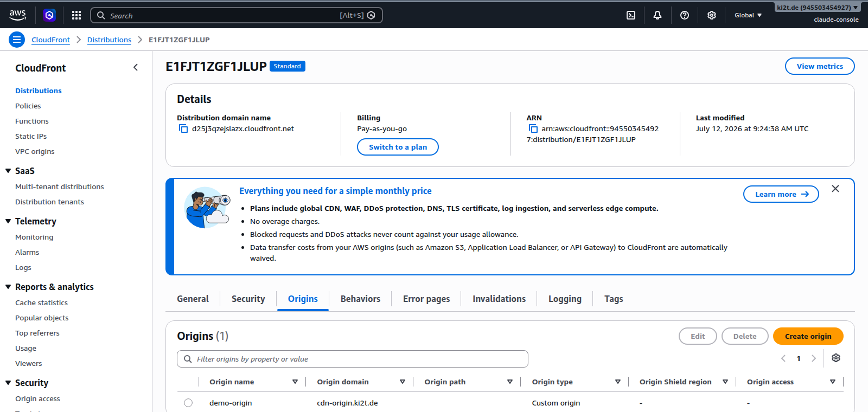Switch to the Behaviors tab

(360, 299)
